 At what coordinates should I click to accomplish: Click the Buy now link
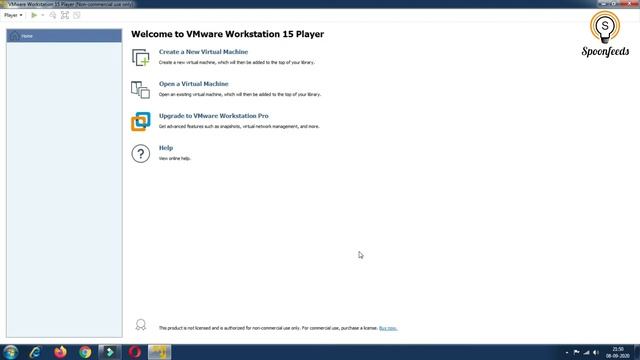point(388,328)
